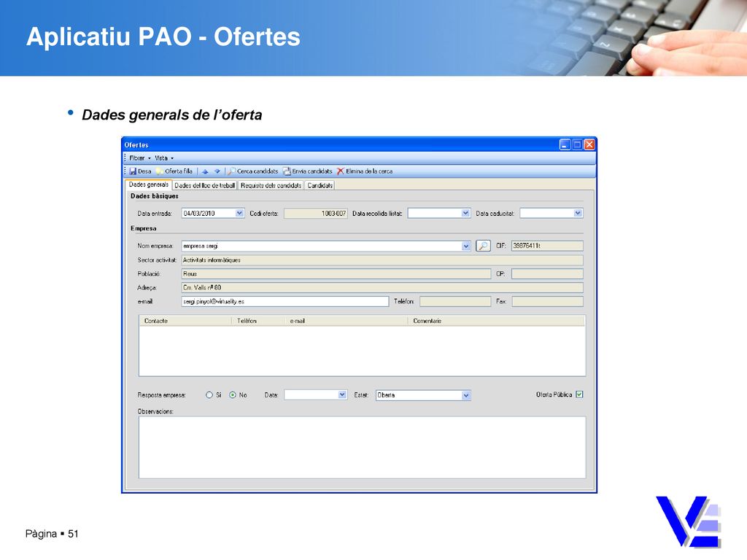Launch Cerca candidats search

point(253,171)
